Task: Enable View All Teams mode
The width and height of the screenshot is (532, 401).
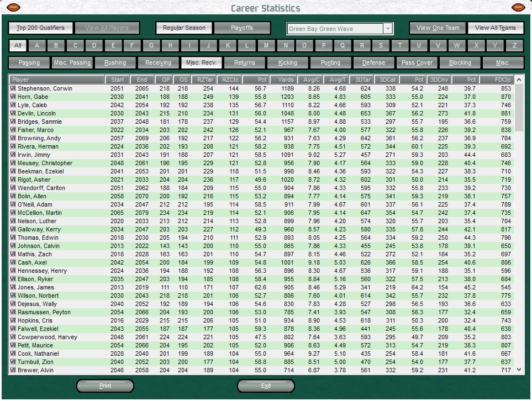Action: (495, 28)
